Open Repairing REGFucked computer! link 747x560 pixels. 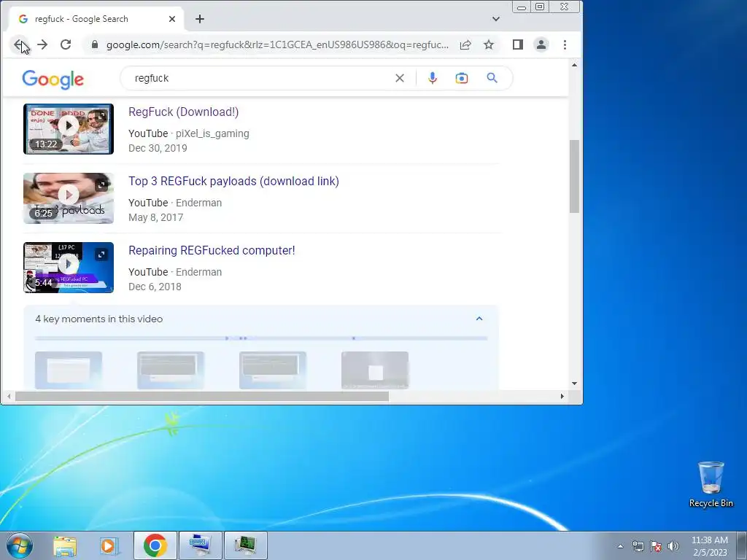[212, 251]
